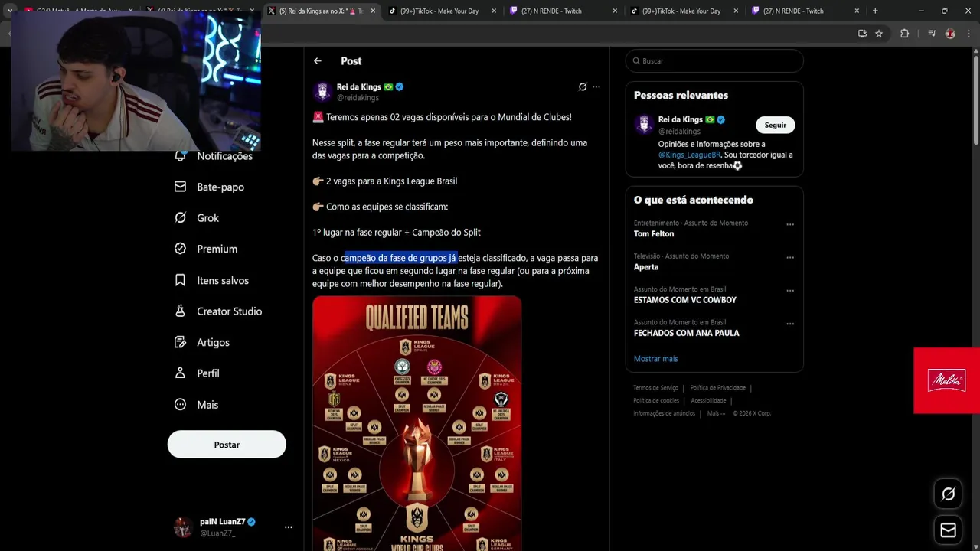The width and height of the screenshot is (980, 551).
Task: Open the Aperta trending topic
Action: 646,267
